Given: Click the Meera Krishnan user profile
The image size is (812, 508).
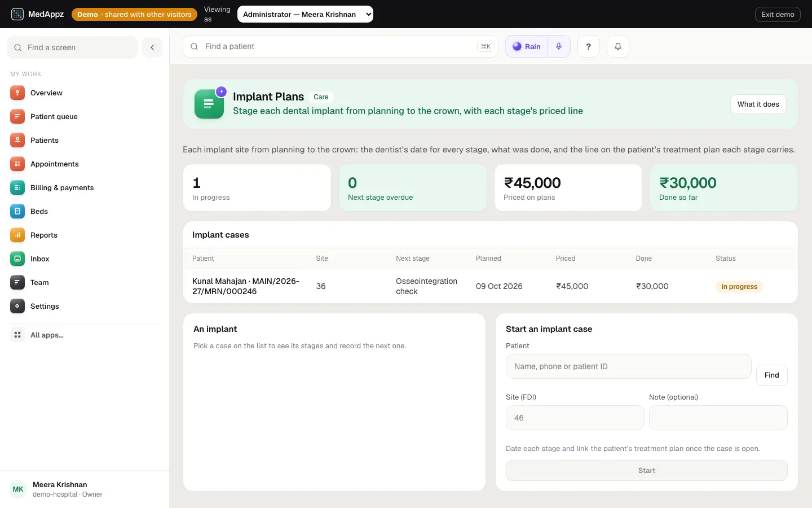Looking at the screenshot, I should 85,489.
